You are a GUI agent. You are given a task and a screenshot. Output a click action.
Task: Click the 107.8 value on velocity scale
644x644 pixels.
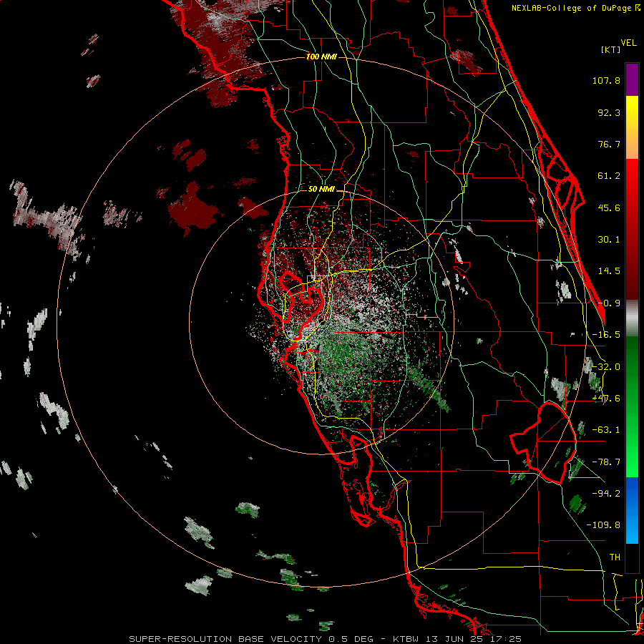[606, 80]
